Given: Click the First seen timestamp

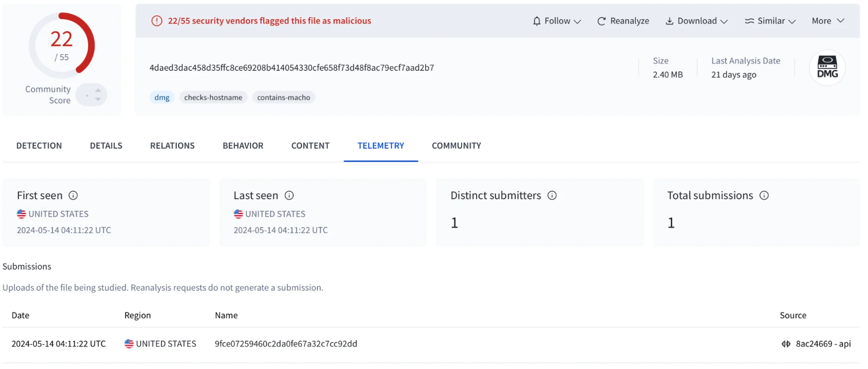Looking at the screenshot, I should pos(64,230).
